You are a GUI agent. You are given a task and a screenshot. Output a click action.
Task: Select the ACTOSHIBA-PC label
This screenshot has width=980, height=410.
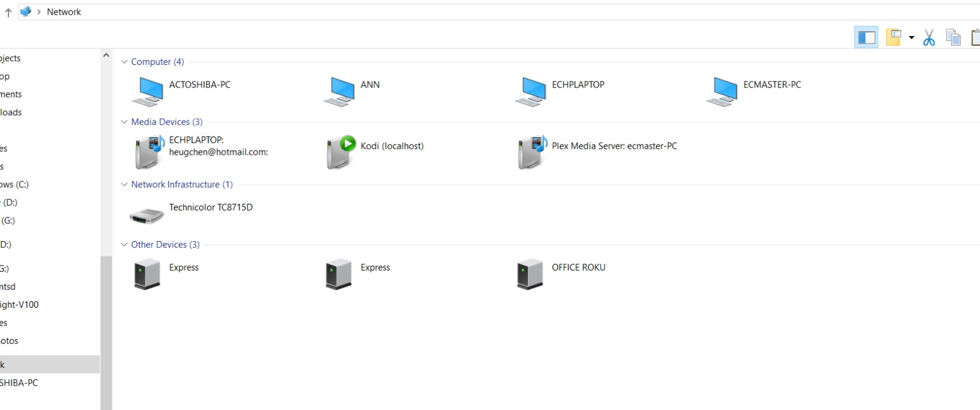coord(200,84)
